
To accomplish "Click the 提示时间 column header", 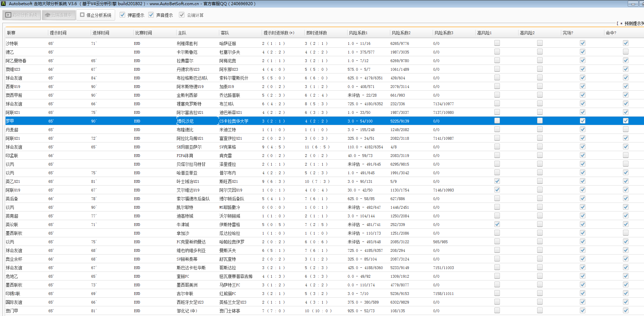I will pos(58,33).
